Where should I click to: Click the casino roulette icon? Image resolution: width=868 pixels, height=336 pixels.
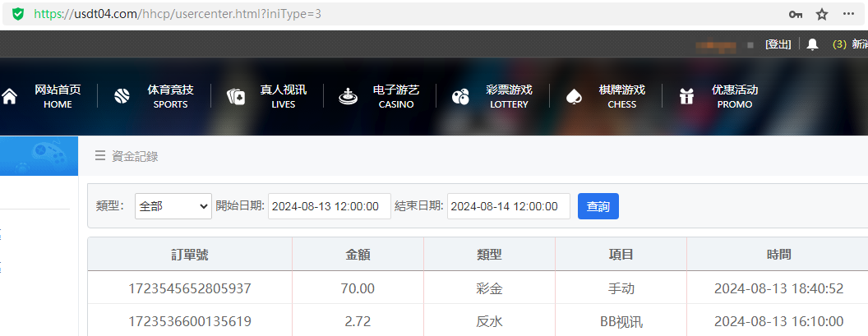[348, 97]
